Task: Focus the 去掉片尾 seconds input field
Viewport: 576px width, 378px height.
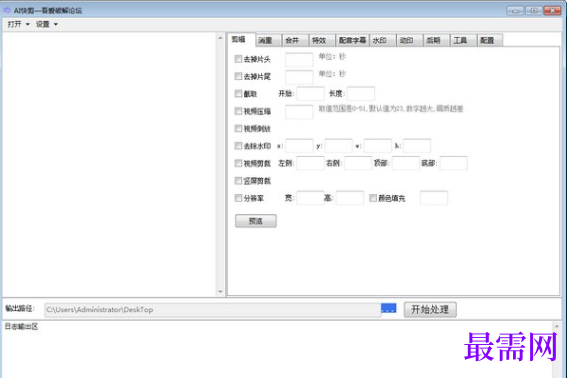Action: (x=299, y=76)
